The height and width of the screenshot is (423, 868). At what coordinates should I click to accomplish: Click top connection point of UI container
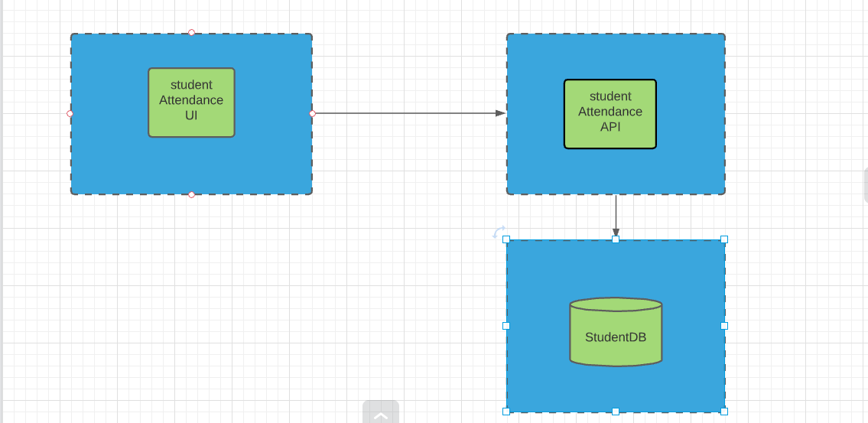pos(191,33)
